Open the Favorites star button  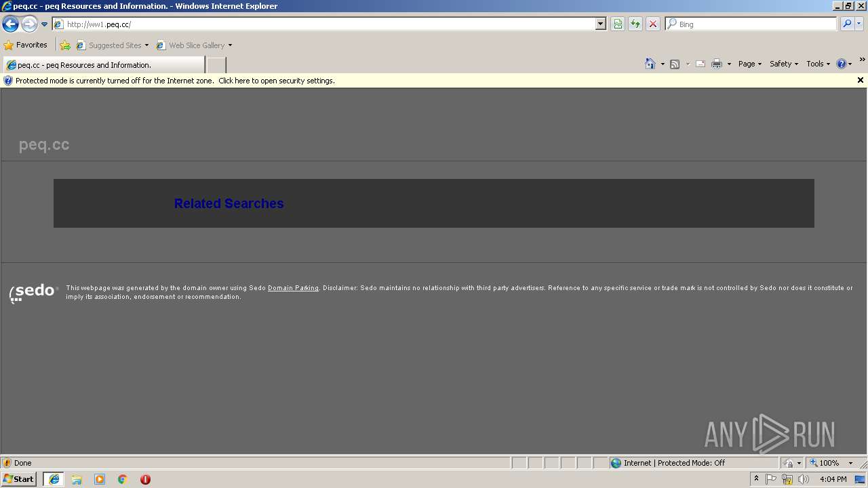point(26,45)
